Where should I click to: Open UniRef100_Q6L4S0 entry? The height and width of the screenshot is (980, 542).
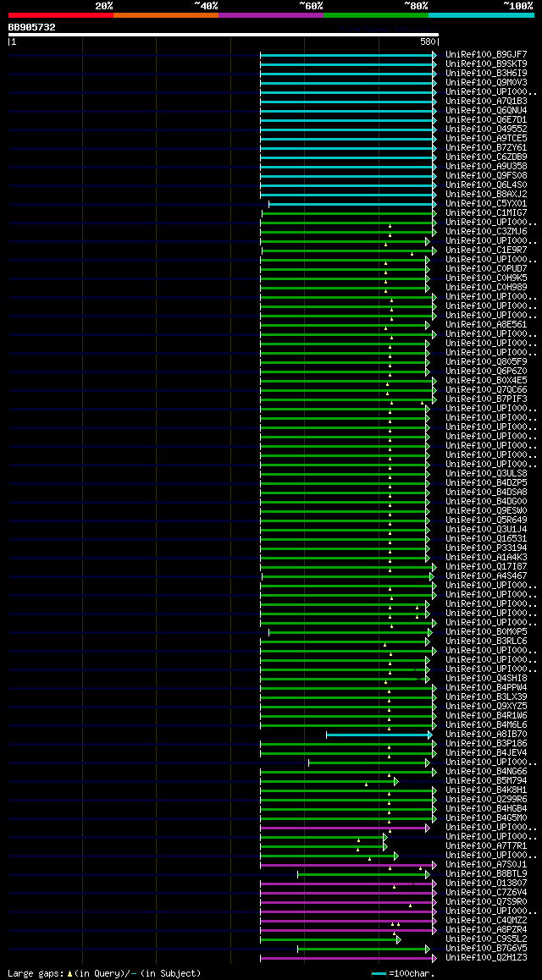click(486, 185)
